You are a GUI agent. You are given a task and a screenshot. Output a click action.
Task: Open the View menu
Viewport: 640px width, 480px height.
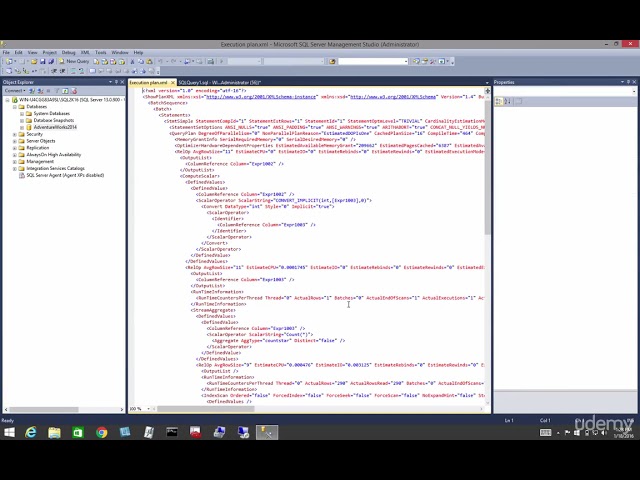click(32, 53)
